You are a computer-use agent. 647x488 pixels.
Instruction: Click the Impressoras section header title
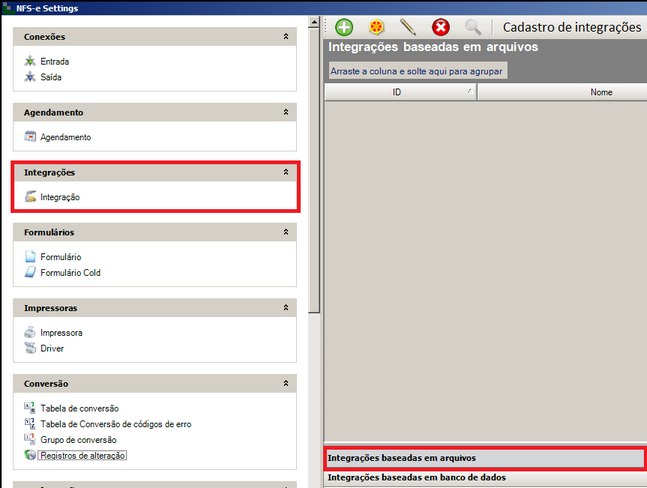50,308
